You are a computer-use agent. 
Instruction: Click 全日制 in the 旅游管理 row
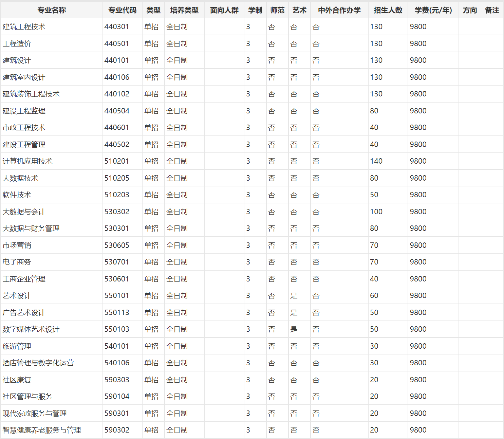pyautogui.click(x=177, y=346)
